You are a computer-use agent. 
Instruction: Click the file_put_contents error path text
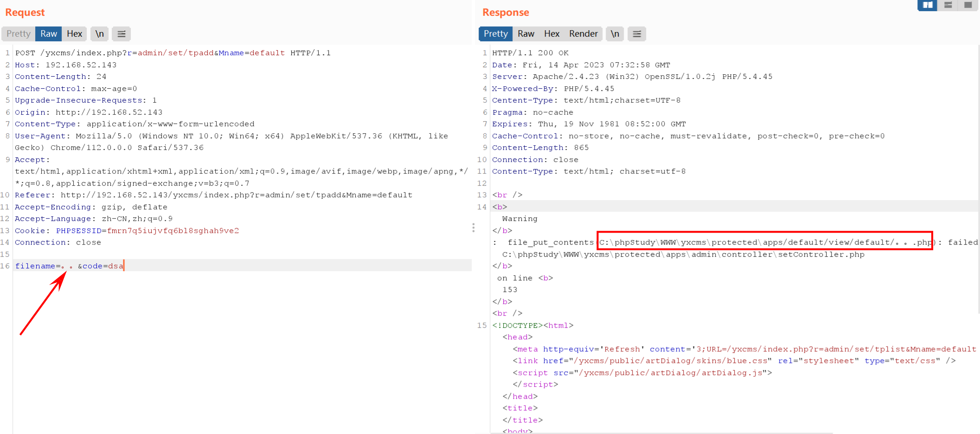(765, 242)
